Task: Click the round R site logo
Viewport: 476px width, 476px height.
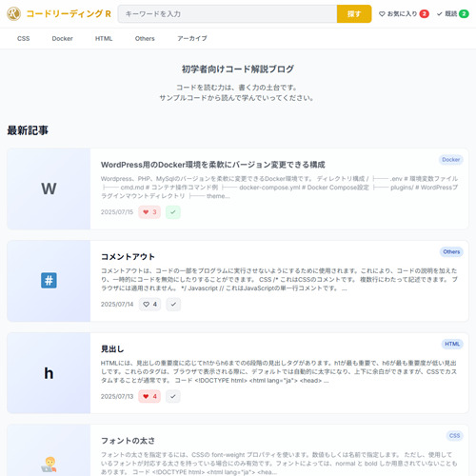Action: (13, 13)
